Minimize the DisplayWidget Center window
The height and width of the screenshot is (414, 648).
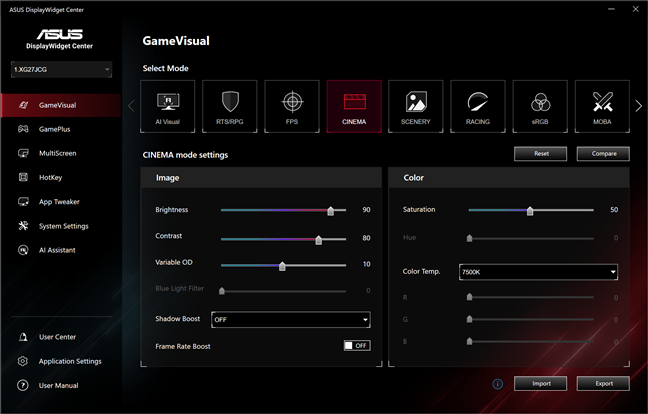pyautogui.click(x=611, y=9)
